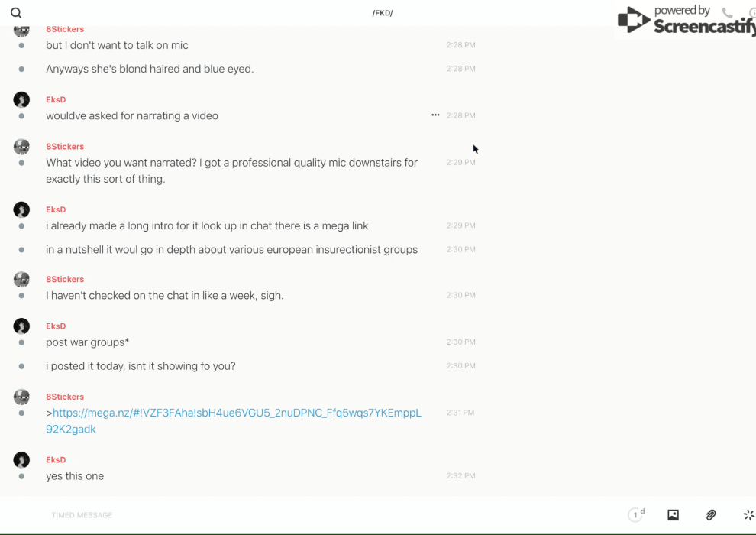The width and height of the screenshot is (756, 535).
Task: Click the 'Anyways she's blond haired' message
Action: pyautogui.click(x=150, y=69)
